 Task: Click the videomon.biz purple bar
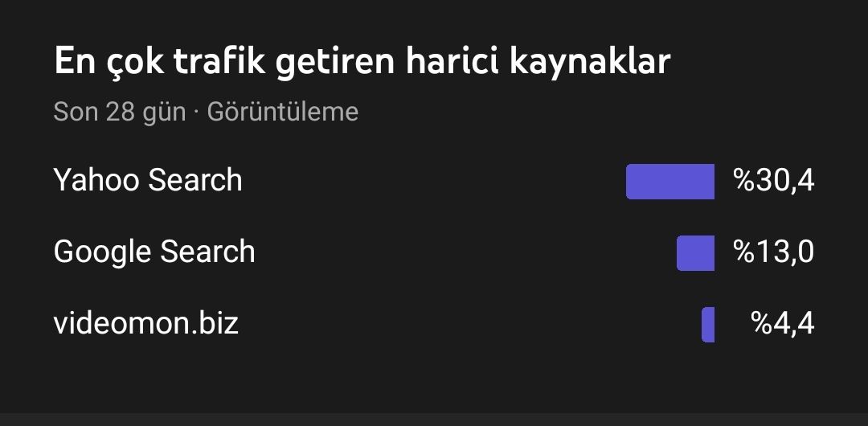(708, 325)
